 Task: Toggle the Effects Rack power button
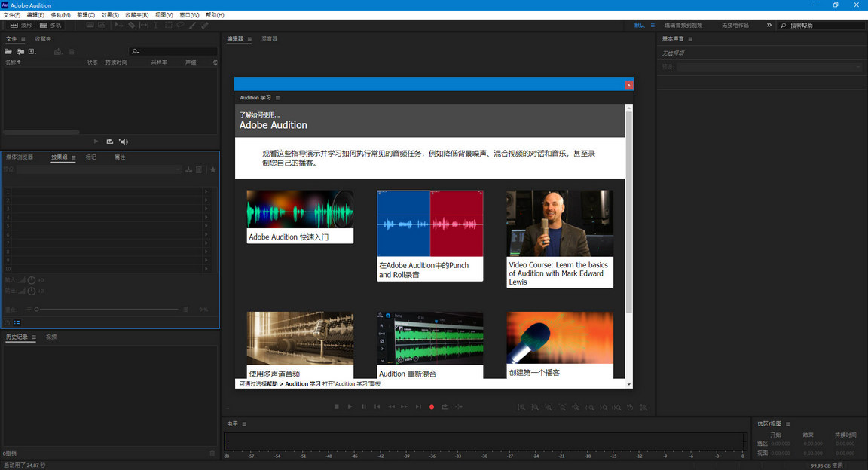8,322
